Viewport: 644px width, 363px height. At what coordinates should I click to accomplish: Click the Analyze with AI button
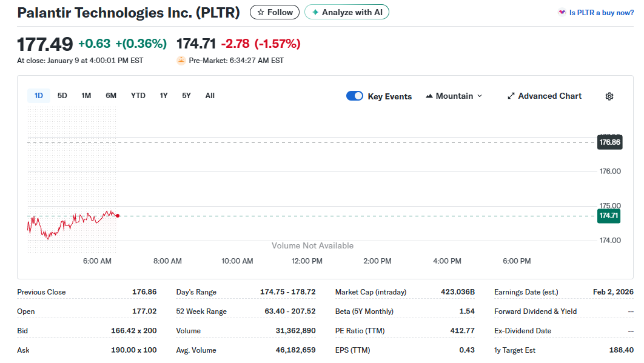(x=346, y=12)
